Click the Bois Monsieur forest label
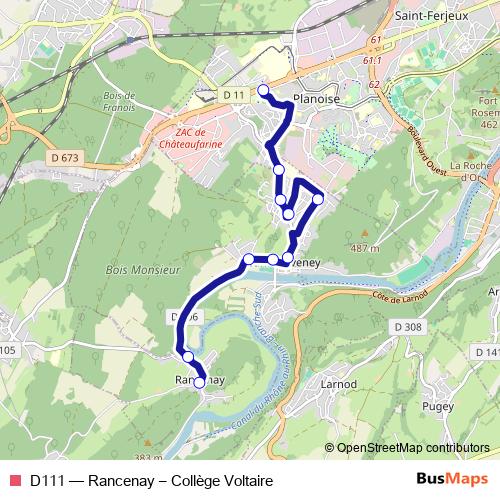Image resolution: width=500 pixels, height=500 pixels. 143,269
